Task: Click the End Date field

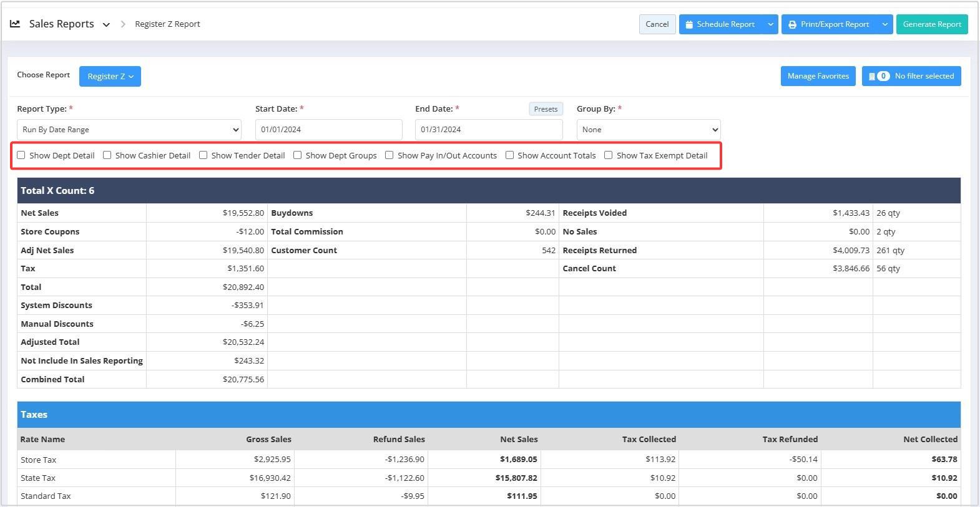Action: point(489,130)
